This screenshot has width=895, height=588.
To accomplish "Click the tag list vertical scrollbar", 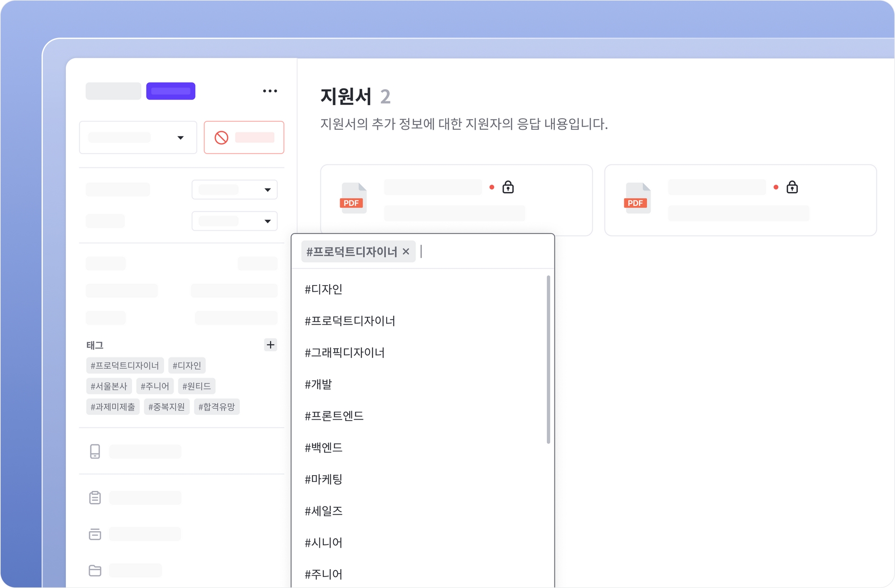I will click(548, 359).
